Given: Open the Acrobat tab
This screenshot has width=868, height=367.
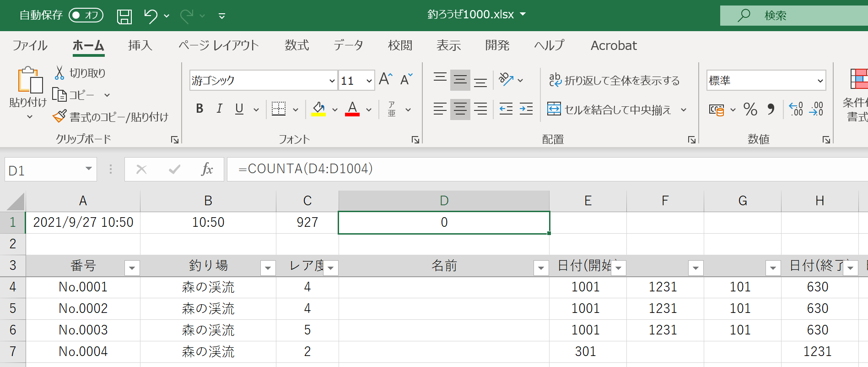Looking at the screenshot, I should 614,45.
